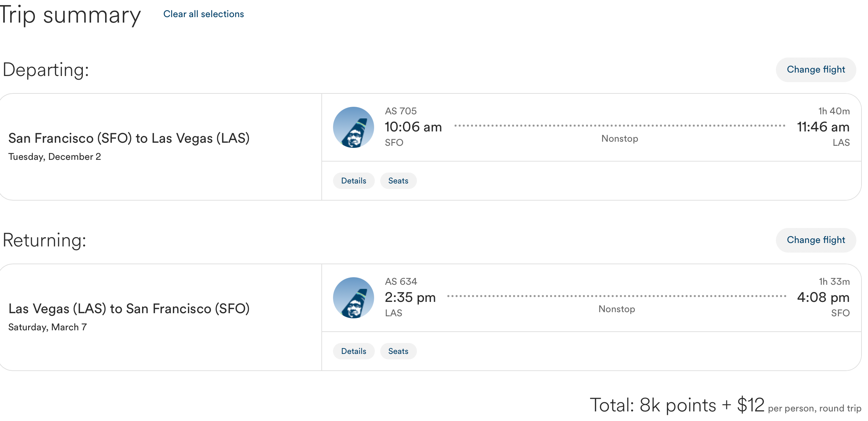
Task: Open Details for the returning flight
Action: click(354, 351)
